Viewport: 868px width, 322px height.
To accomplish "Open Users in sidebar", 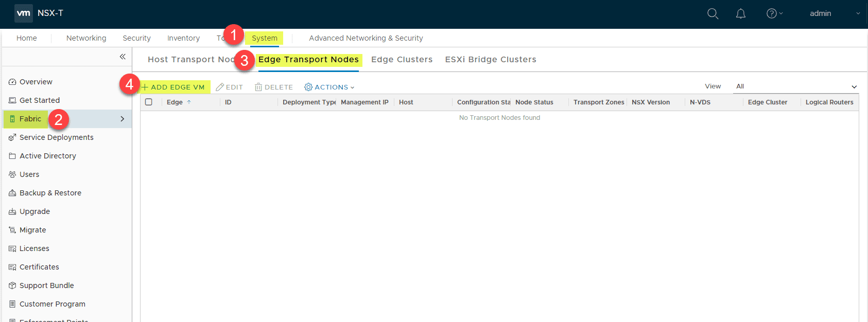I will pos(29,174).
